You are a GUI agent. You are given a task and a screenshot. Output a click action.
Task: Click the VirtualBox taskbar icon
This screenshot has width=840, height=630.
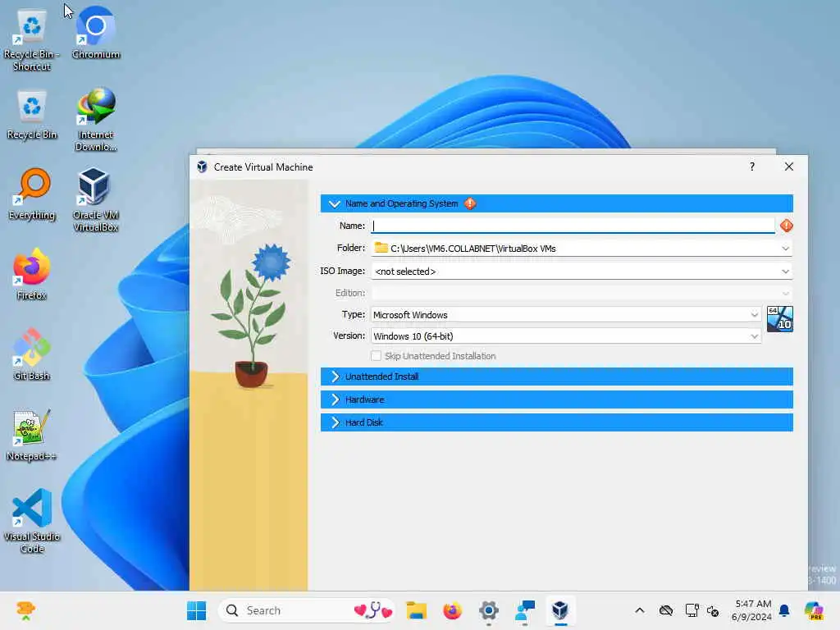[559, 610]
